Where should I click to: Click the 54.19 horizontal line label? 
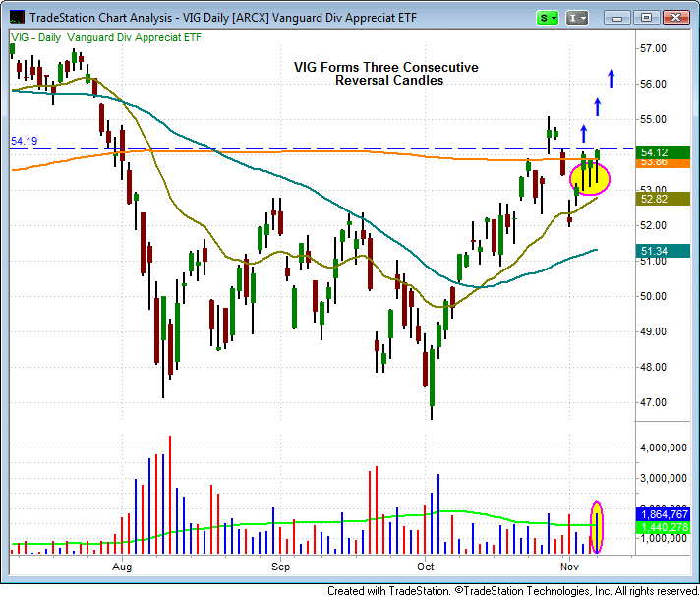tap(25, 141)
